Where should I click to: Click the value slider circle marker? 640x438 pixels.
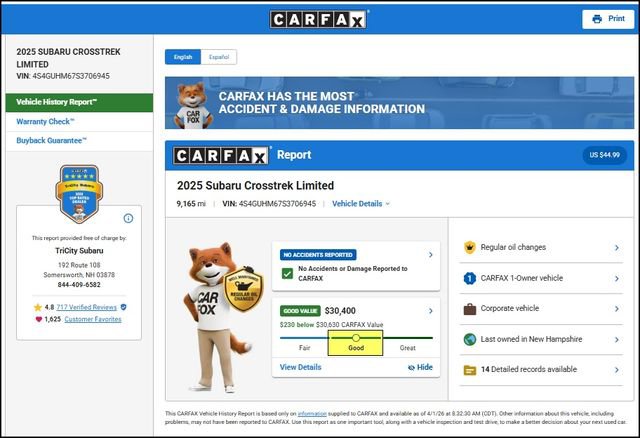point(356,338)
